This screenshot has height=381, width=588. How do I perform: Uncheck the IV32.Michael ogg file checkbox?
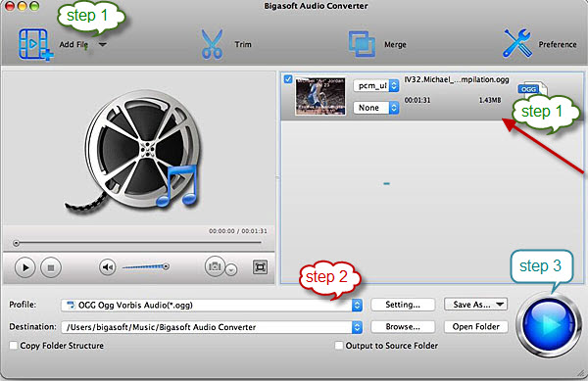coord(288,79)
